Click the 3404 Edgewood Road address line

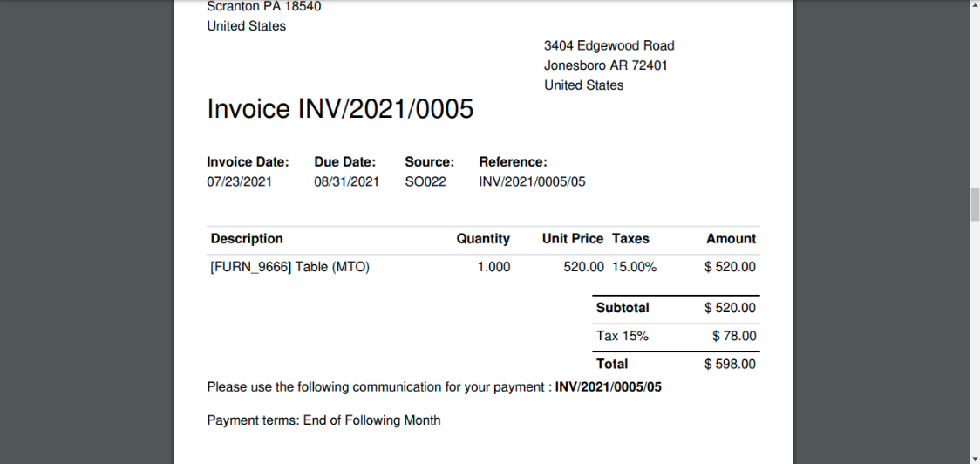[609, 45]
